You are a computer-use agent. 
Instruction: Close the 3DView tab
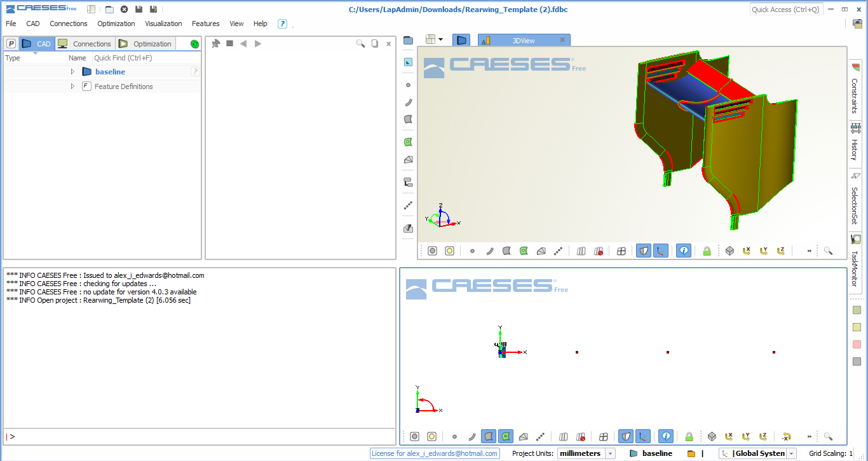tap(562, 40)
